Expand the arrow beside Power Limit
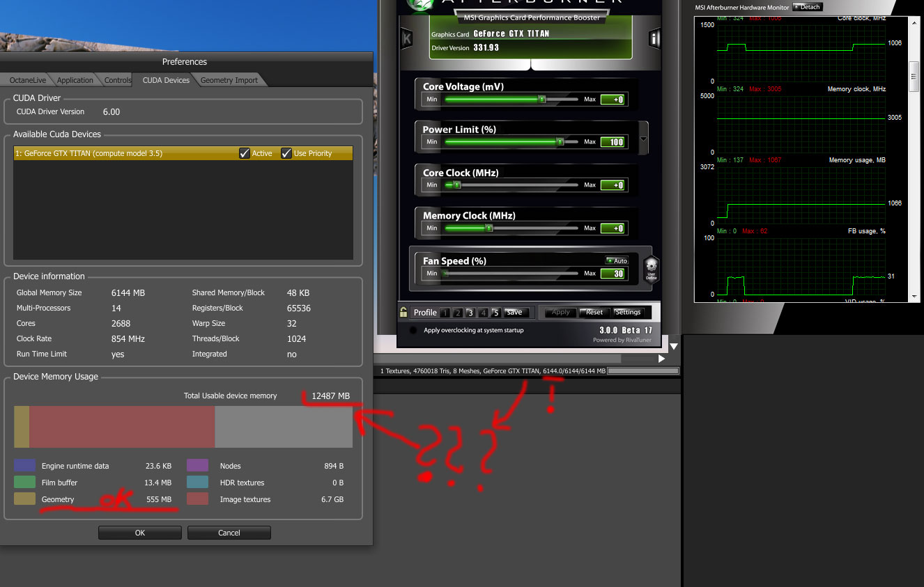Viewport: 924px width, 587px height. coord(644,139)
